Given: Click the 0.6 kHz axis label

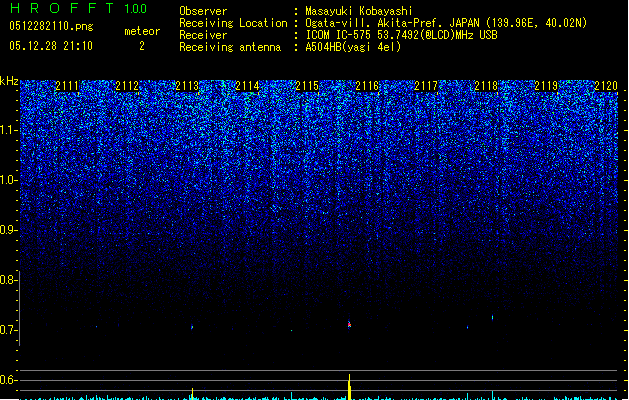Looking at the screenshot, I should click(8, 380).
